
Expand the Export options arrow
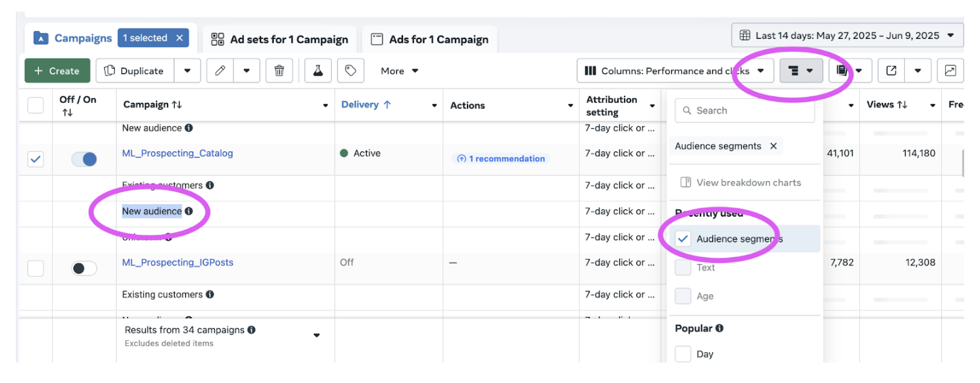[x=917, y=71]
